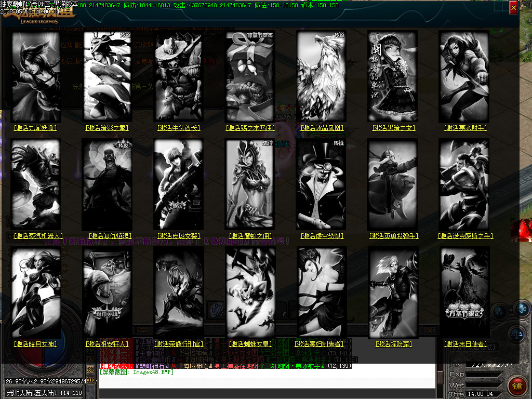Click the 激活黑暗之女 link
This screenshot has height=399, width=532.
(392, 128)
